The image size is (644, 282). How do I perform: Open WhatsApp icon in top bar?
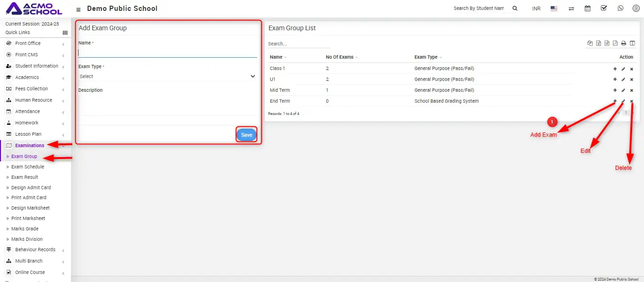620,9
